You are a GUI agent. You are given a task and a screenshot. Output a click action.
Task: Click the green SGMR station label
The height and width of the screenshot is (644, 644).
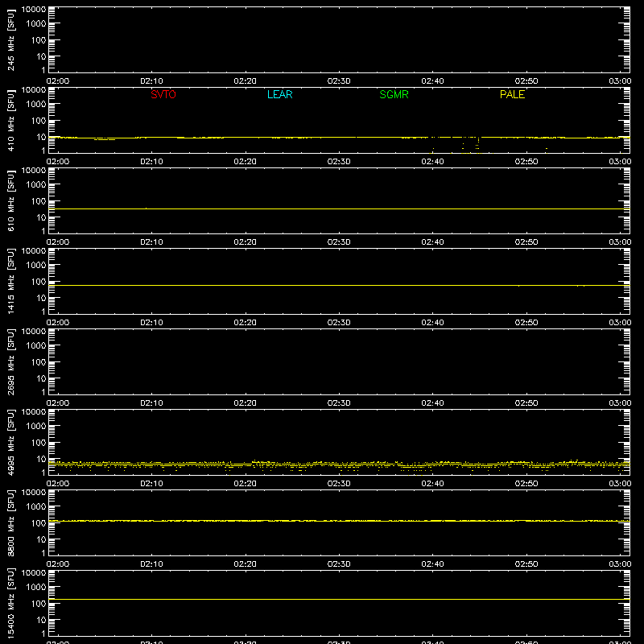(x=394, y=94)
